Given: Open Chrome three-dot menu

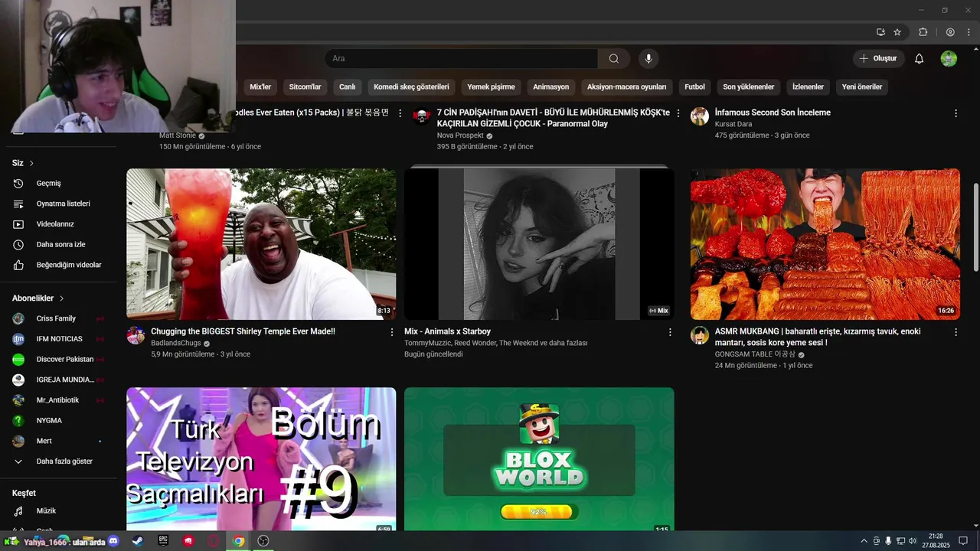Looking at the screenshot, I should click(968, 32).
